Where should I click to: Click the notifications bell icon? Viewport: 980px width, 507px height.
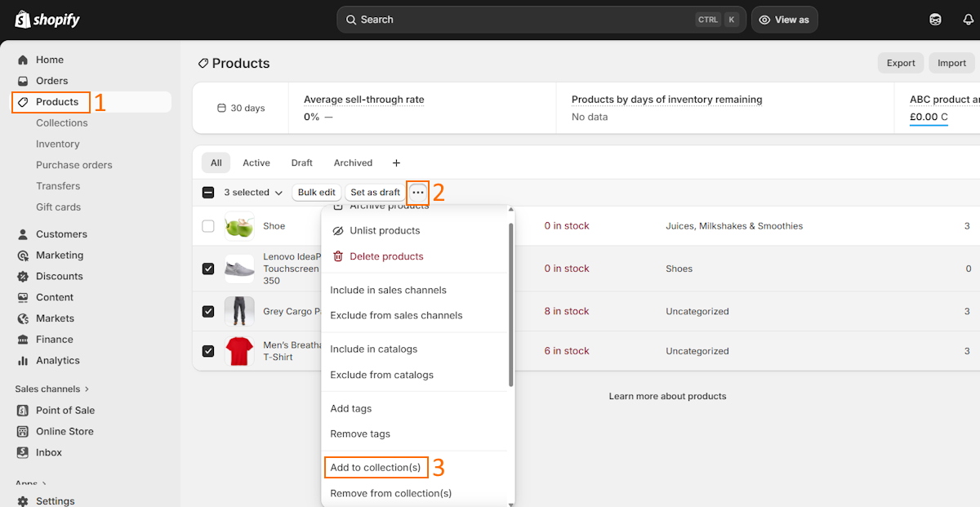[968, 19]
